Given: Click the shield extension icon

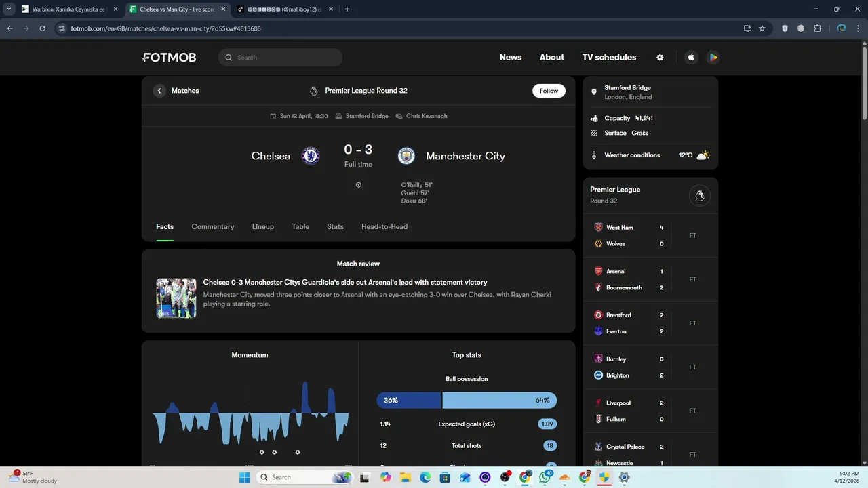Looking at the screenshot, I should coord(785,28).
